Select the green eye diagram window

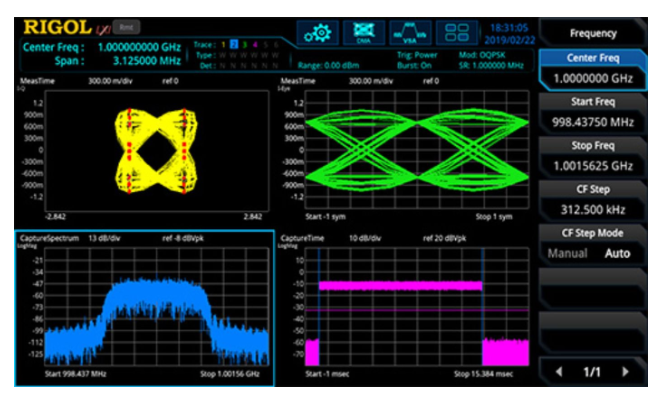pos(404,150)
